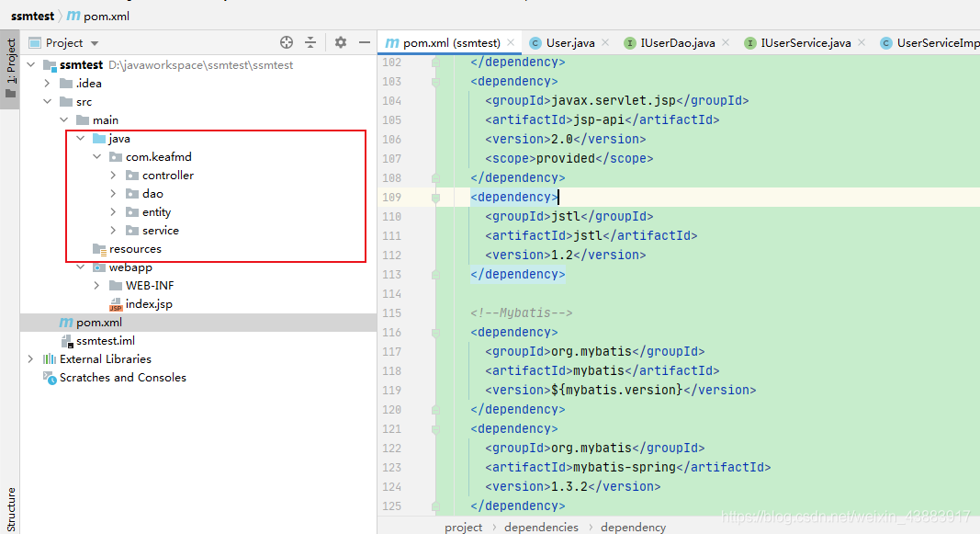
Task: Click the provided scope text on line 107
Action: [566, 158]
